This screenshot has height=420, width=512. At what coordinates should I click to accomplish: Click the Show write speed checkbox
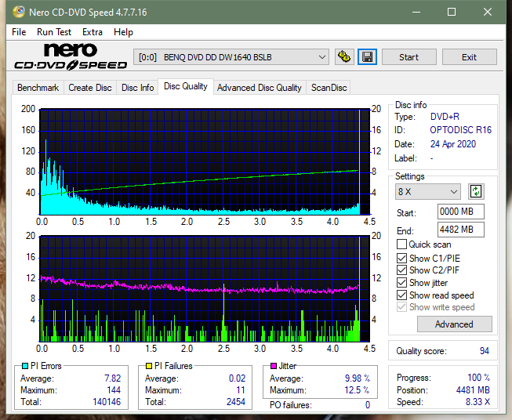[x=401, y=307]
